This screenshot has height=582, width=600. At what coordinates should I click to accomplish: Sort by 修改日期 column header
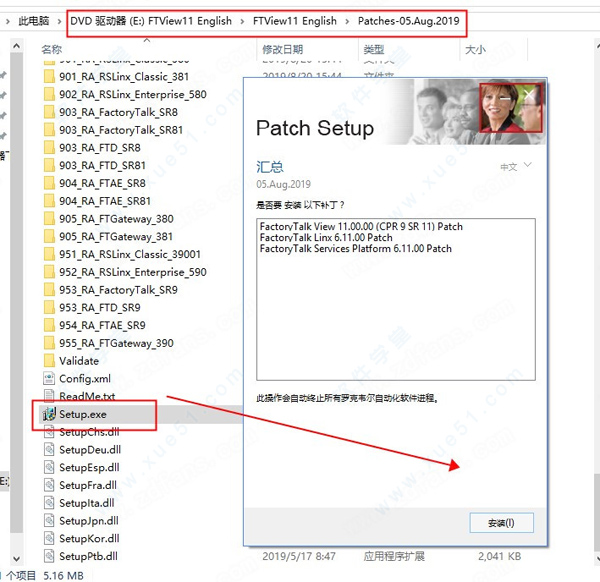click(x=282, y=49)
